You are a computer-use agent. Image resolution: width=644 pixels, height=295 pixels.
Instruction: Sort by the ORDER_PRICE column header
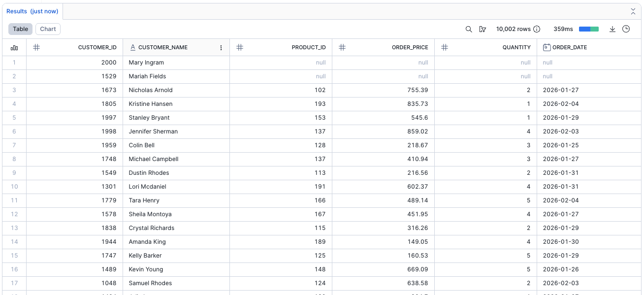[410, 48]
